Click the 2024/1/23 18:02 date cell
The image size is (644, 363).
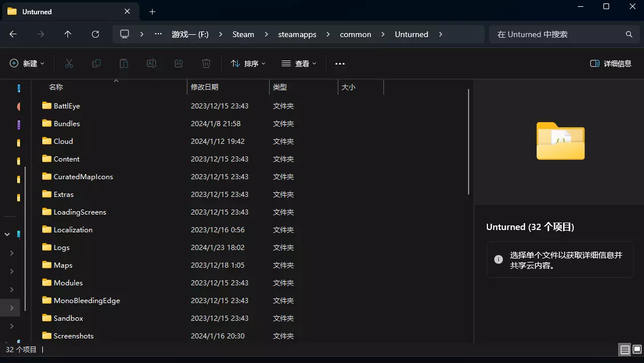pos(218,247)
